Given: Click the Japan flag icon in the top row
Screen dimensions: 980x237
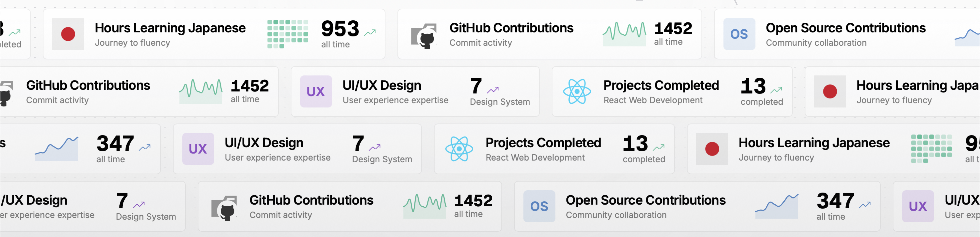Looking at the screenshot, I should [68, 34].
